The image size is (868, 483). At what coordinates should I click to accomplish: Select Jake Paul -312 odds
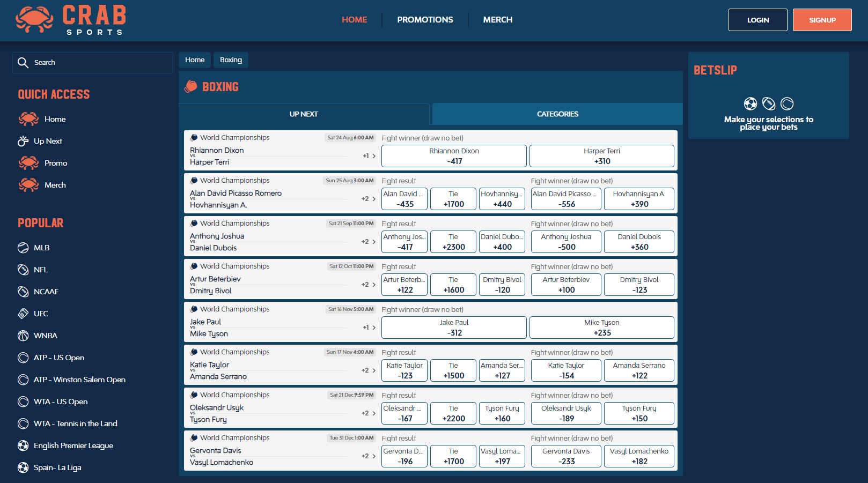point(454,328)
